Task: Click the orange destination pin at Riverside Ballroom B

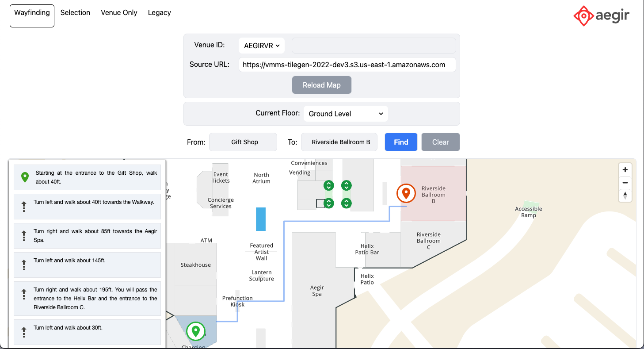Action: 406,193
